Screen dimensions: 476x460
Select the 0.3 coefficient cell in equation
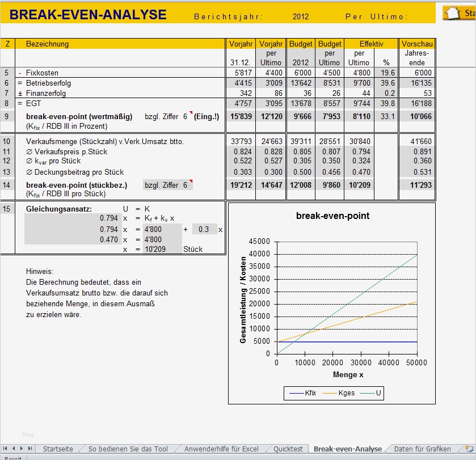tap(204, 229)
